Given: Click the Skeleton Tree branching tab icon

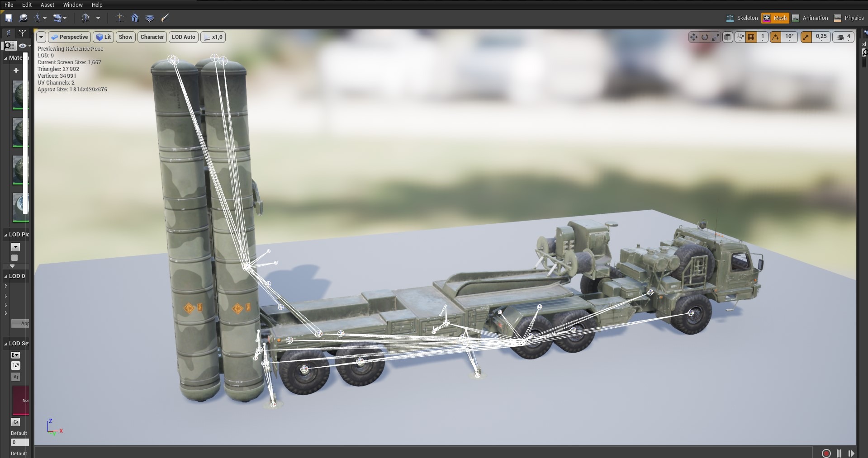Looking at the screenshot, I should [x=22, y=33].
